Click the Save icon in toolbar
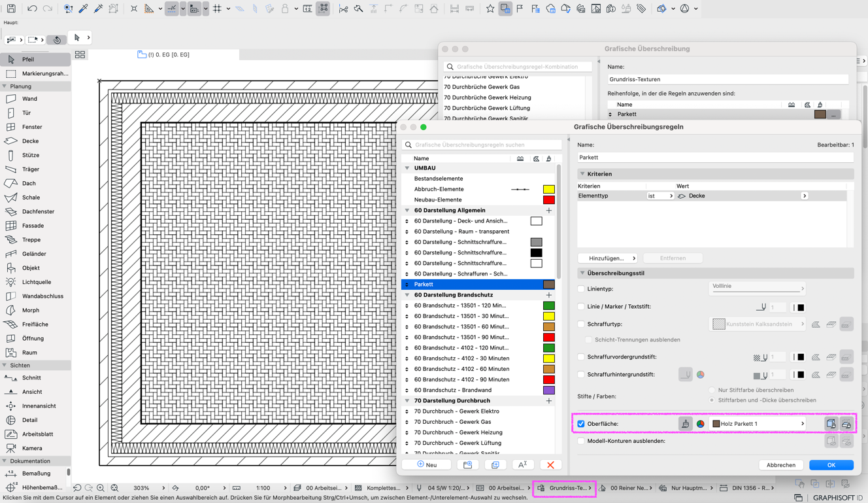868x503 pixels. click(11, 9)
